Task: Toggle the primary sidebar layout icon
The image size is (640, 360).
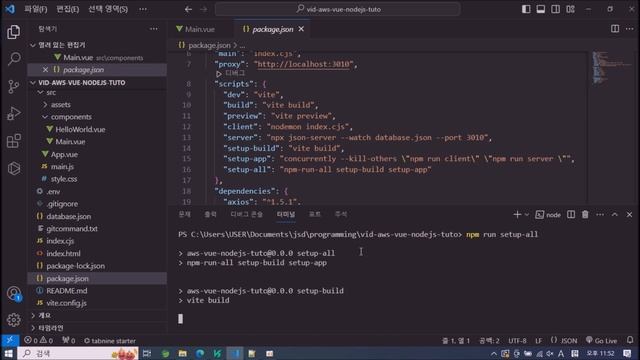Action: click(x=526, y=9)
